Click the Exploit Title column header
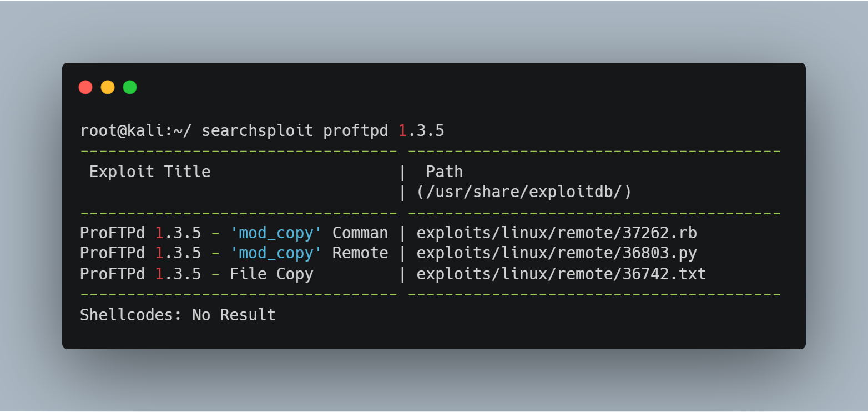The height and width of the screenshot is (412, 868). click(x=150, y=172)
